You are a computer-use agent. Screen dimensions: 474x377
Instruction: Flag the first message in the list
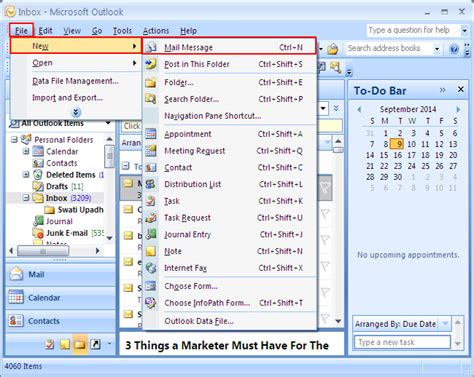click(x=325, y=188)
